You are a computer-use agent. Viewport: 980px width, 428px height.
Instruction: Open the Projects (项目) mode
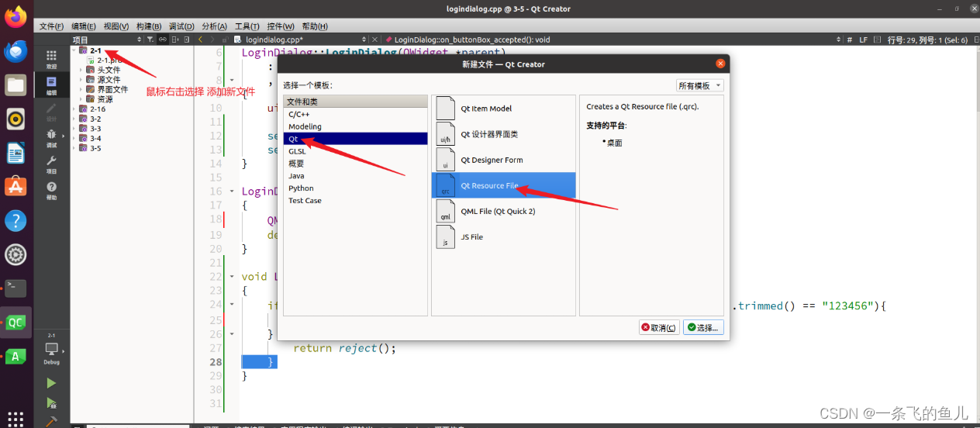51,164
